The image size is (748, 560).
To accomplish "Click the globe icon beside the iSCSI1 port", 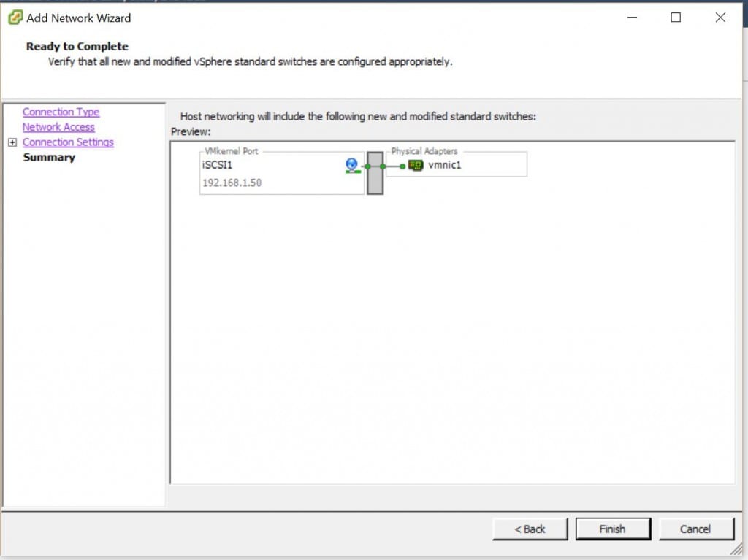I will point(351,166).
